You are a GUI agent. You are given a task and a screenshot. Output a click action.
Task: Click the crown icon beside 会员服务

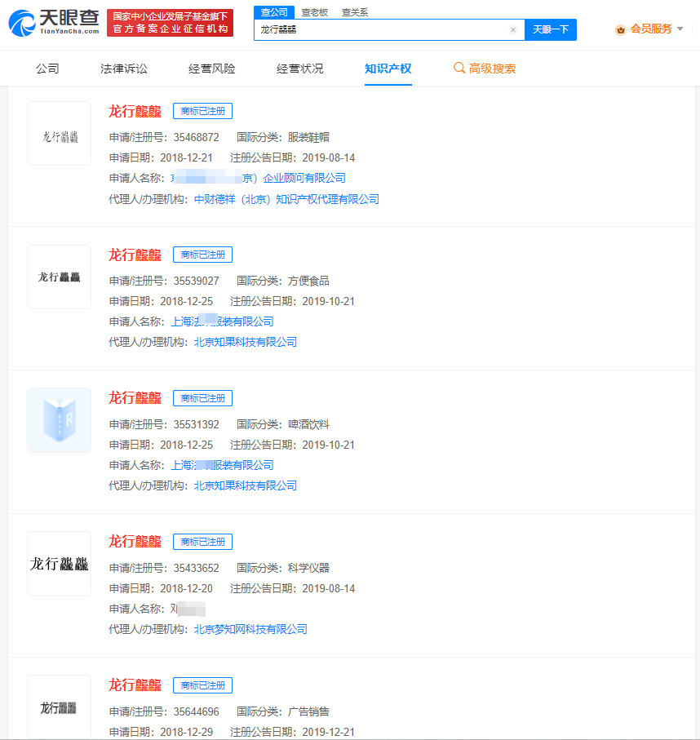point(620,29)
